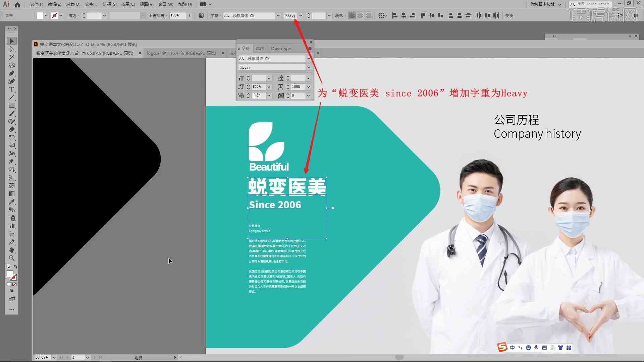Swap fill and stroke colors
The height and width of the screenshot is (362, 644).
pos(15,267)
